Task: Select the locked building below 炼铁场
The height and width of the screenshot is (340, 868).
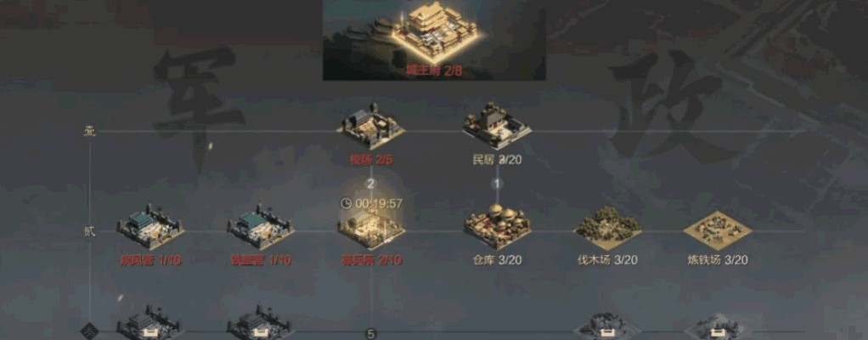Action: pyautogui.click(x=718, y=326)
